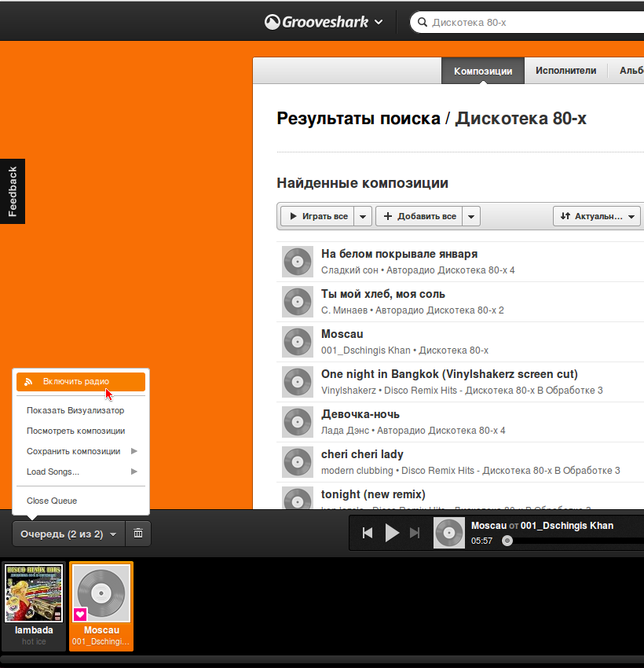
Task: Switch to the Композиции tab
Action: click(483, 71)
